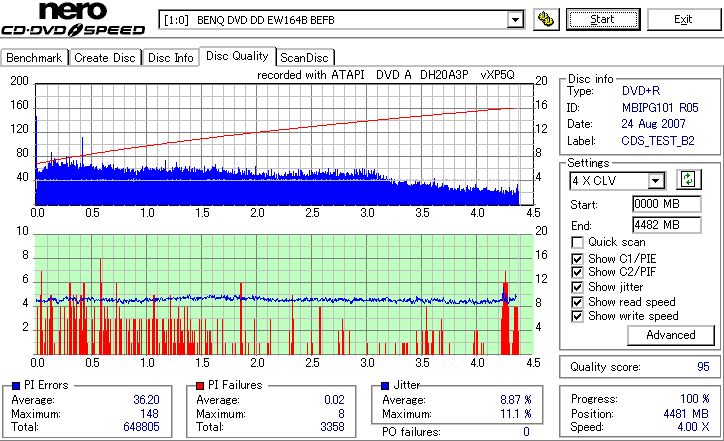Image resolution: width=724 pixels, height=441 pixels.
Task: Select the BENQ DVD DD EW164B drive text
Action: click(x=265, y=20)
